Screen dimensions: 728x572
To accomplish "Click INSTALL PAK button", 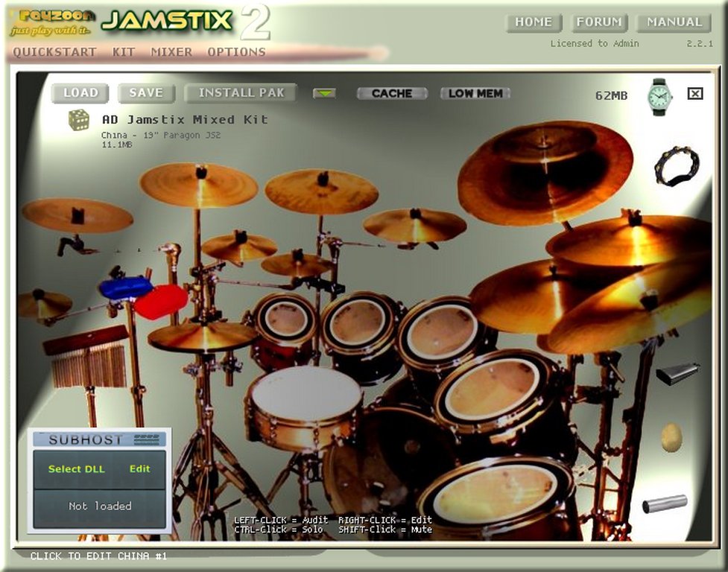I will (x=240, y=93).
